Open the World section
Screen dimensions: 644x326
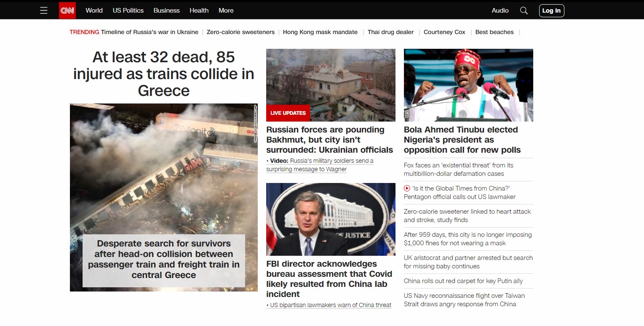[x=94, y=11]
